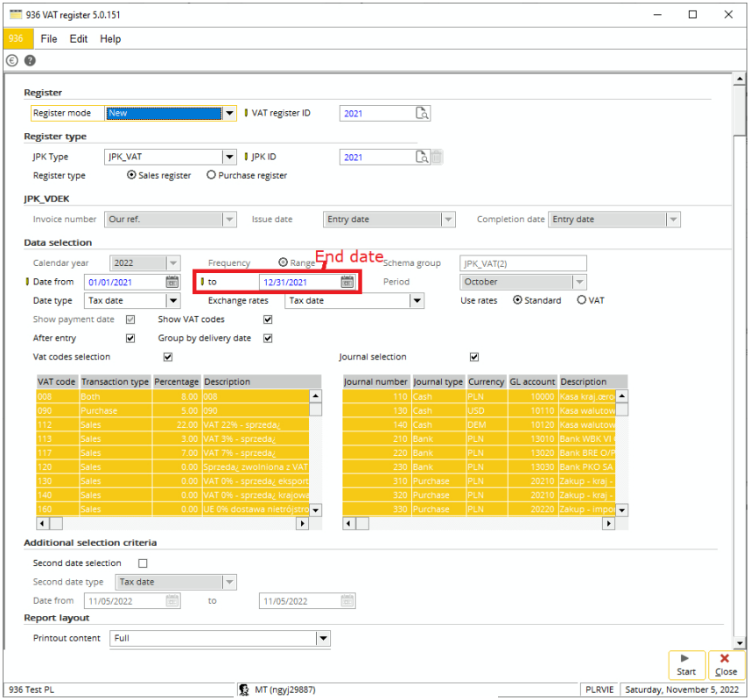Click the Close button at bottom right

(x=725, y=664)
